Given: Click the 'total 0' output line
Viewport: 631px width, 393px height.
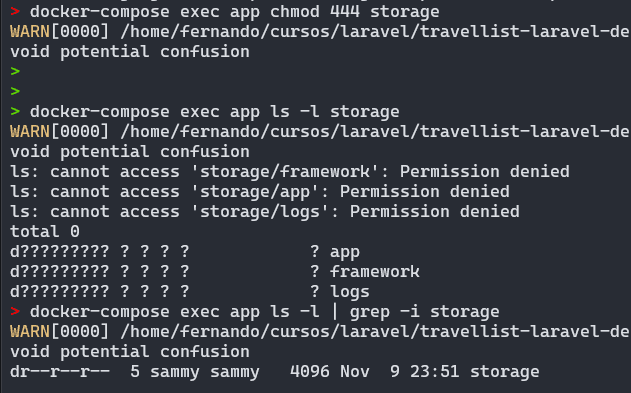Looking at the screenshot, I should coord(45,231).
